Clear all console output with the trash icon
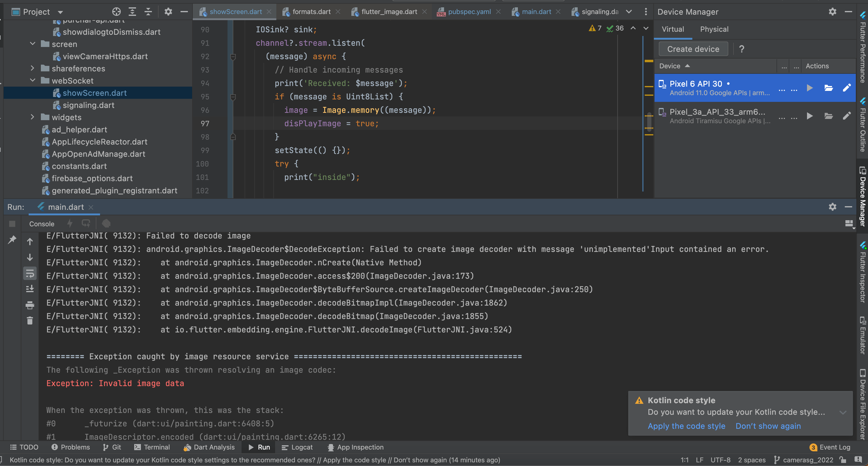The width and height of the screenshot is (868, 466). pyautogui.click(x=30, y=321)
